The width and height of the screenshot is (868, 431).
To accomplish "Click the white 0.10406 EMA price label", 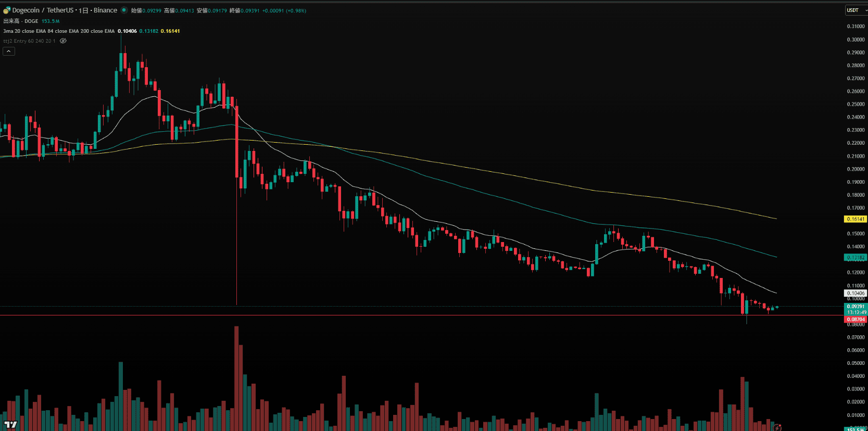I will coord(855,294).
